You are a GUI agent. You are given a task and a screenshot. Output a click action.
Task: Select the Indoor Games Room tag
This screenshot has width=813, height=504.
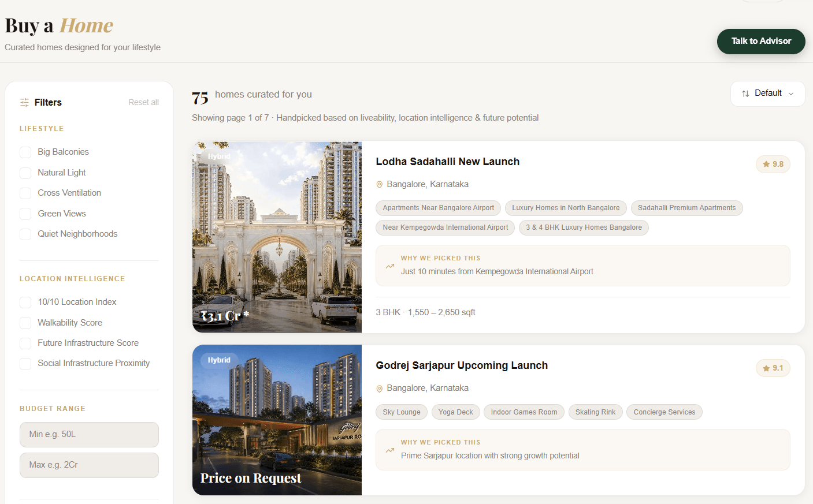coord(524,412)
